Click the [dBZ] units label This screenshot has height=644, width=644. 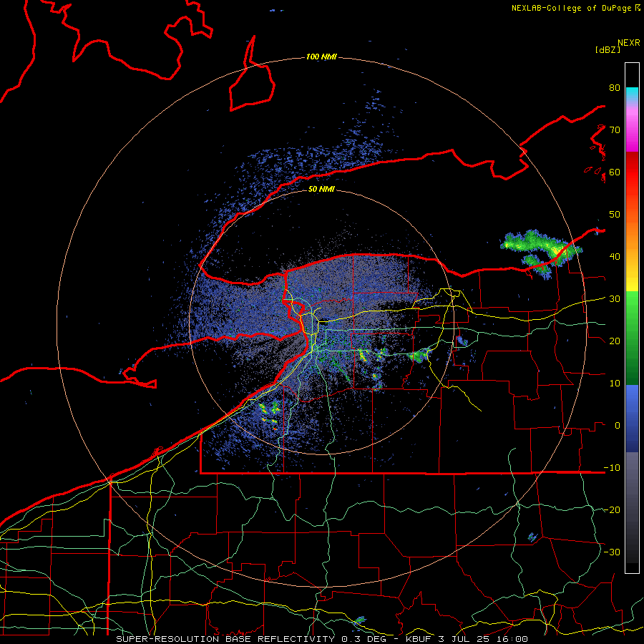608,49
